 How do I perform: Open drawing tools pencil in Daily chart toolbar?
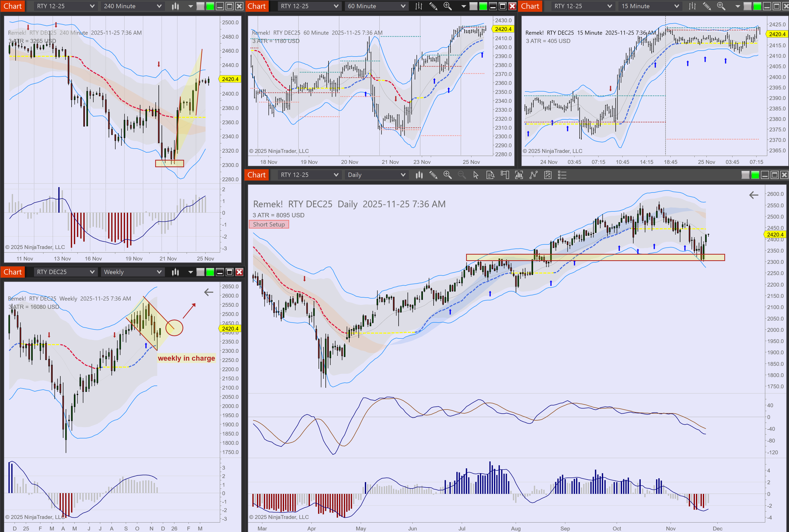coord(433,175)
